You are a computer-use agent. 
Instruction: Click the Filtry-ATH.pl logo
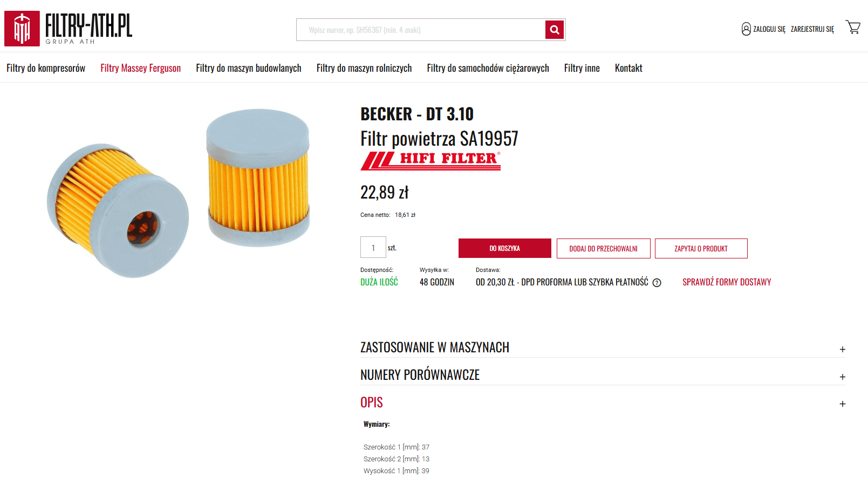tap(69, 28)
